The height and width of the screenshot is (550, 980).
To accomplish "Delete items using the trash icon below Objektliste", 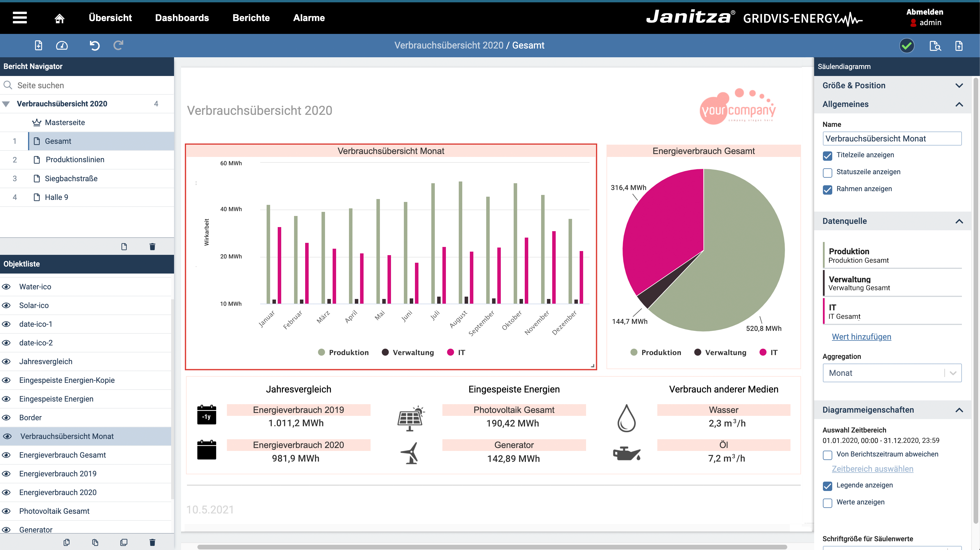I will [152, 542].
